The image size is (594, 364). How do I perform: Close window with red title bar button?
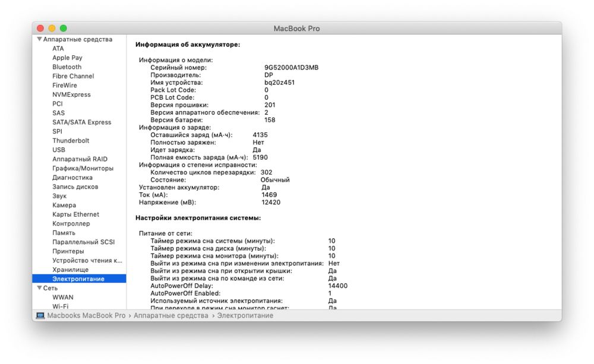pos(40,29)
